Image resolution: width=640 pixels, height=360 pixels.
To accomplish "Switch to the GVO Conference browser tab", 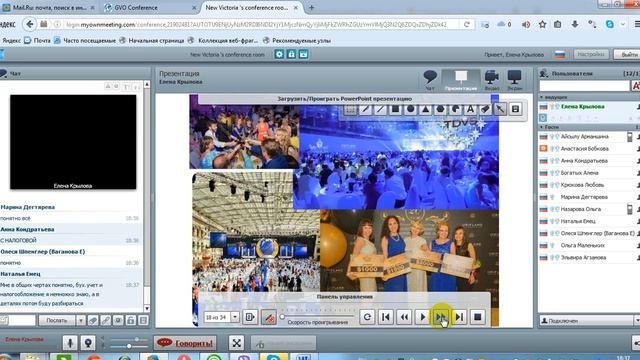I will tap(150, 7).
